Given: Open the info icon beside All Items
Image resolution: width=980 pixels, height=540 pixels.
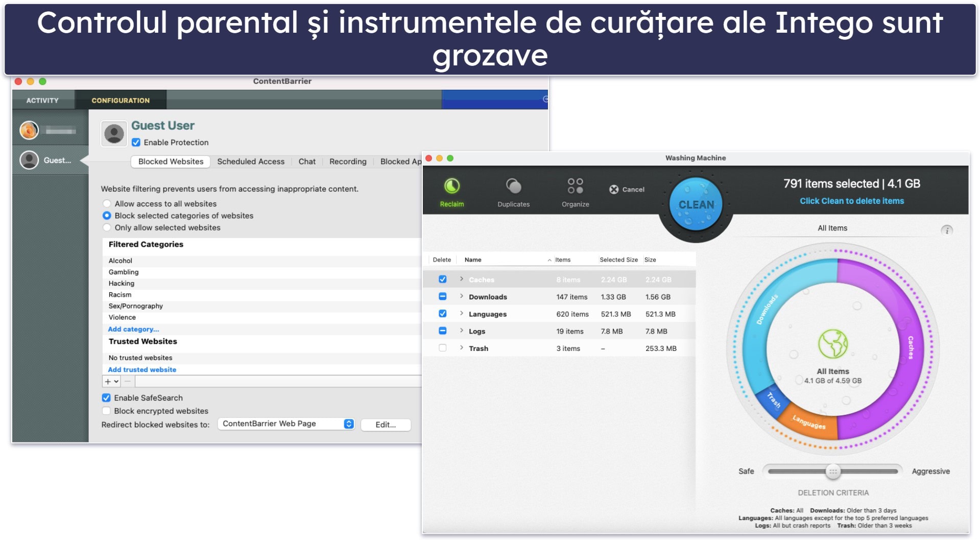Looking at the screenshot, I should [x=946, y=230].
